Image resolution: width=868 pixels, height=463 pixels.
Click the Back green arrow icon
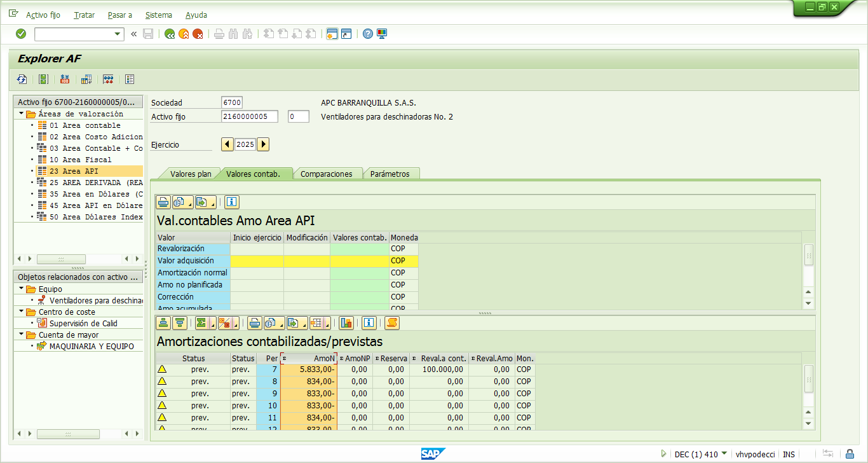tap(170, 34)
